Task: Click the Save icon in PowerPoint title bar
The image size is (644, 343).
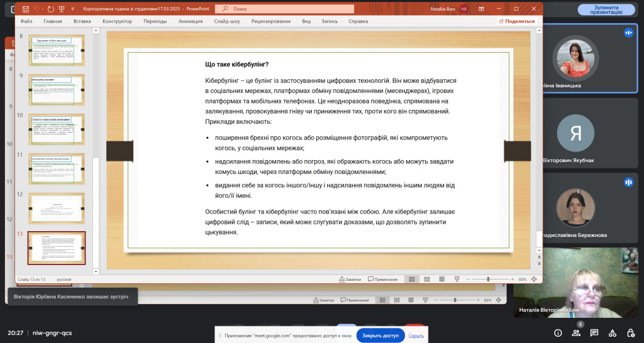Action: click(x=25, y=9)
